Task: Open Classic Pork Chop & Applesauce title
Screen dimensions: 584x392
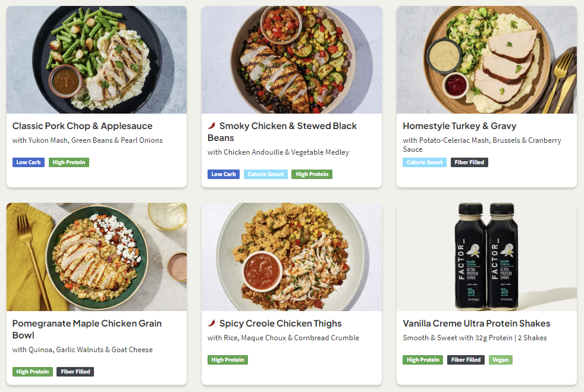Action: [82, 126]
